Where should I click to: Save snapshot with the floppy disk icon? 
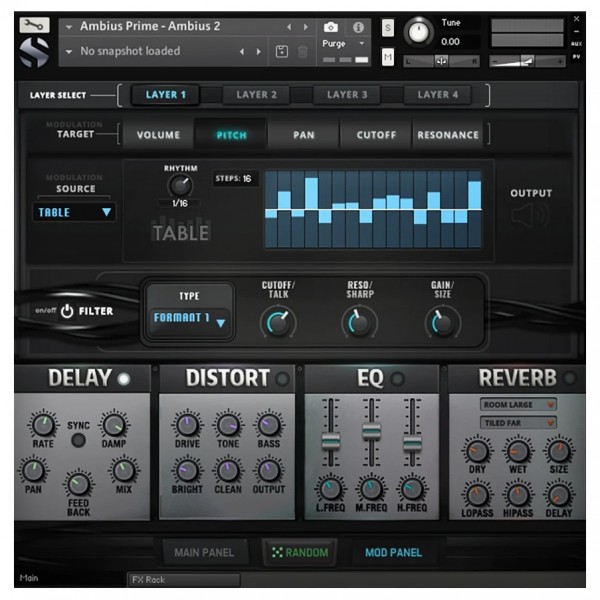tap(282, 51)
